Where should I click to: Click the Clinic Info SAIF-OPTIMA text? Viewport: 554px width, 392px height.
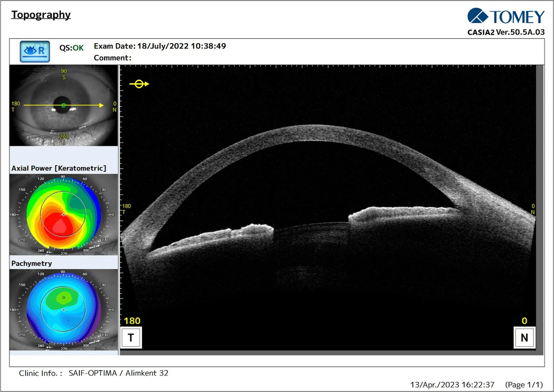(94, 373)
